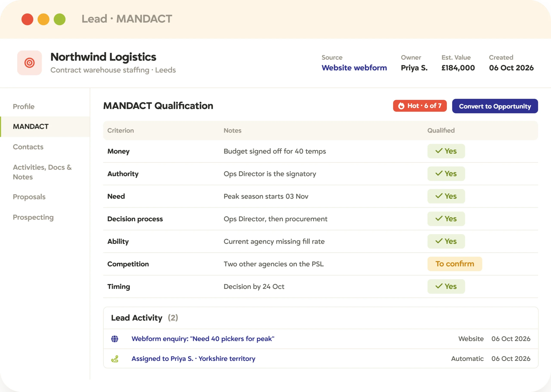Click the Notes column header
Screen dimensions: 551x392
click(x=232, y=130)
